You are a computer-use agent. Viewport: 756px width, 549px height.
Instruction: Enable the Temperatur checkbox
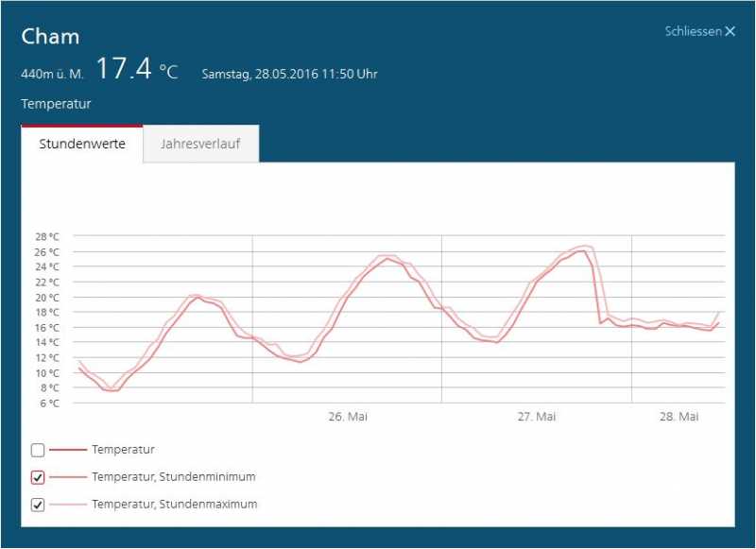pos(38,450)
